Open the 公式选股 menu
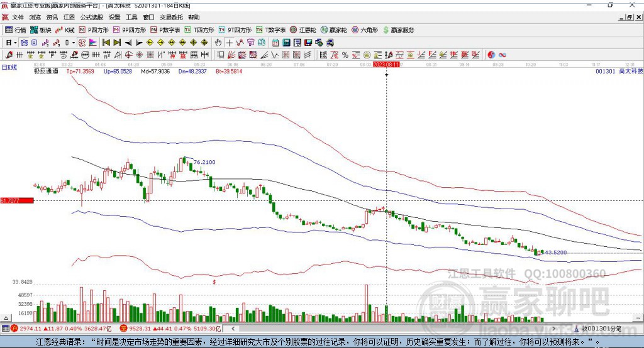The image size is (644, 348). 92,17
